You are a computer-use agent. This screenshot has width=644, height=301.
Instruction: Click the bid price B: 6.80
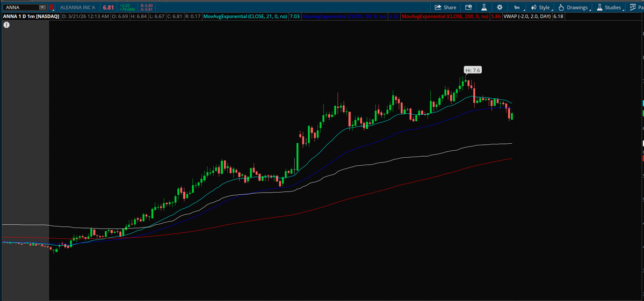(146, 5)
